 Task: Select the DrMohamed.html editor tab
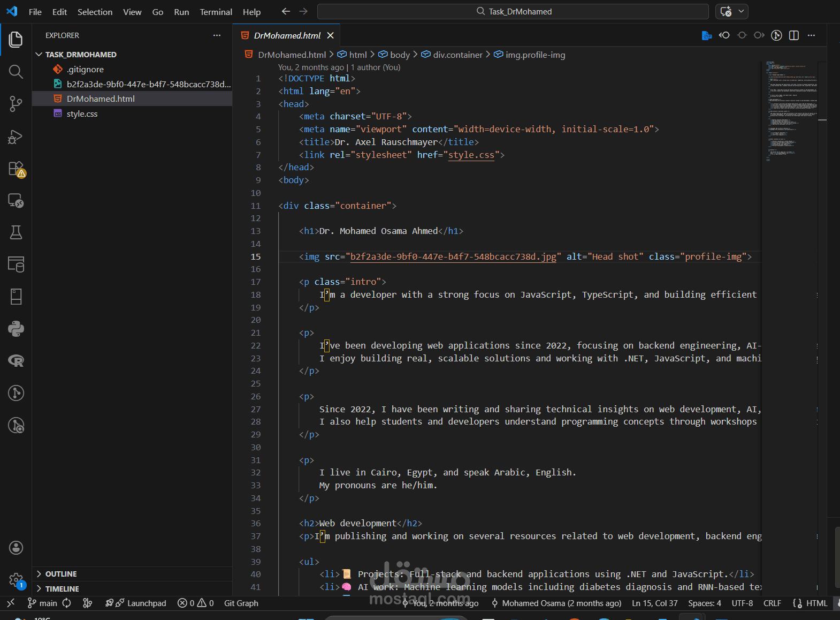point(287,35)
